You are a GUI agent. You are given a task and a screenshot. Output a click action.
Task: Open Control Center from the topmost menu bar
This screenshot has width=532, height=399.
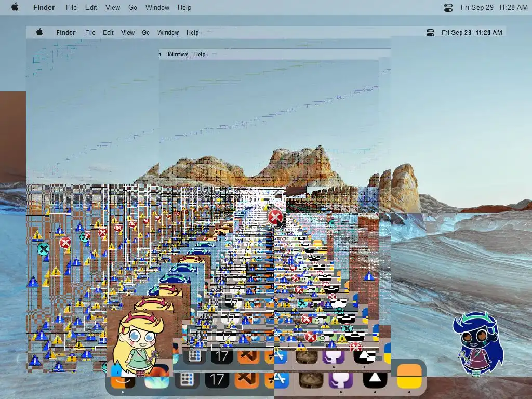pyautogui.click(x=448, y=7)
